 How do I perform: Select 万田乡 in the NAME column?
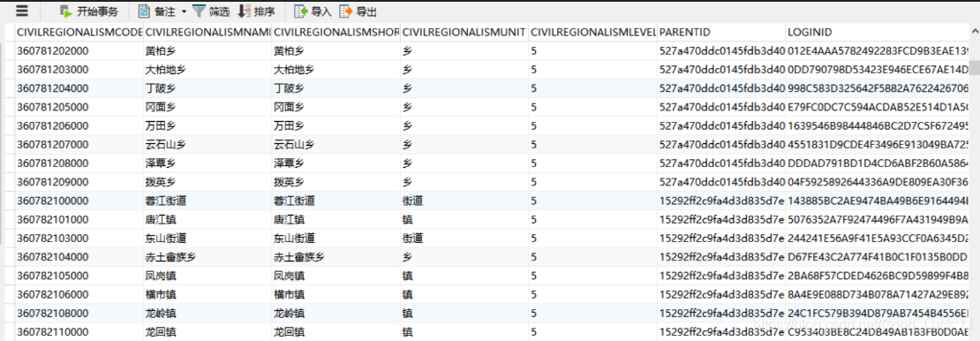tap(207, 125)
